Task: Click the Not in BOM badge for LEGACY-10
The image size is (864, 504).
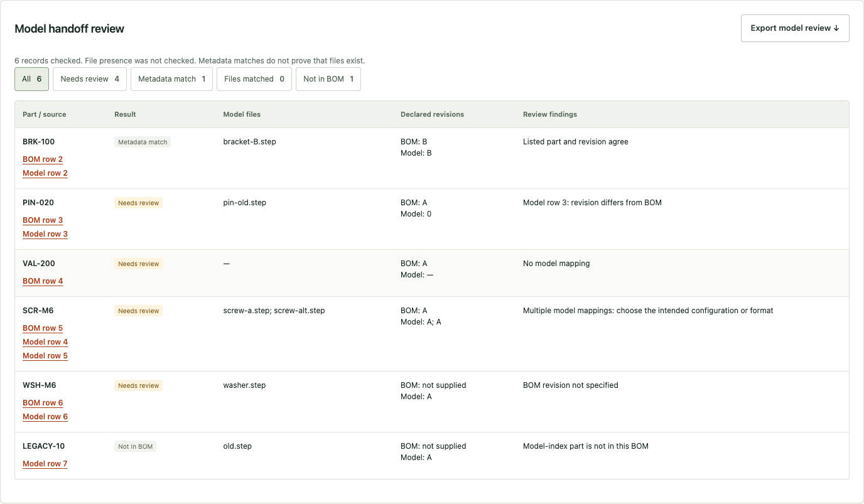Action: click(x=135, y=446)
